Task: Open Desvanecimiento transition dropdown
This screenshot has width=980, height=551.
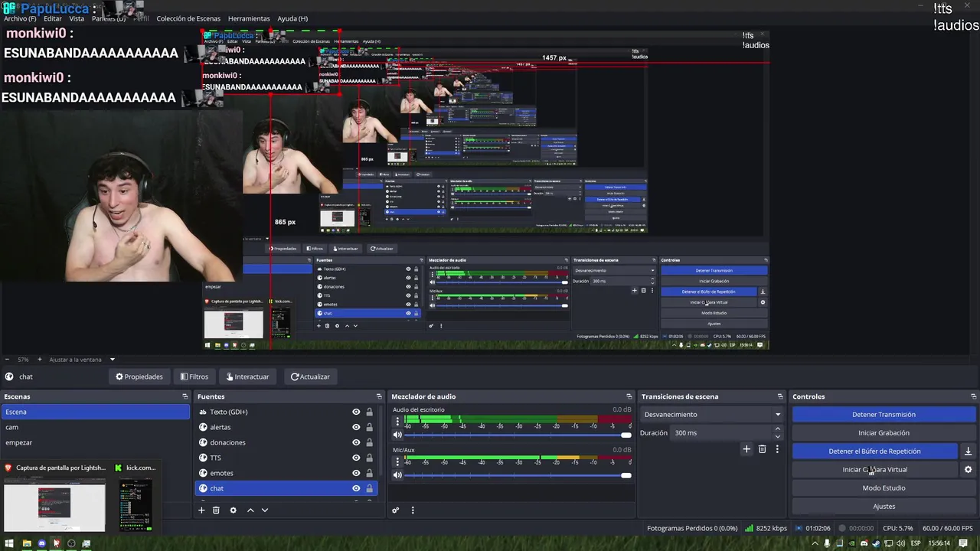Action: coord(712,414)
